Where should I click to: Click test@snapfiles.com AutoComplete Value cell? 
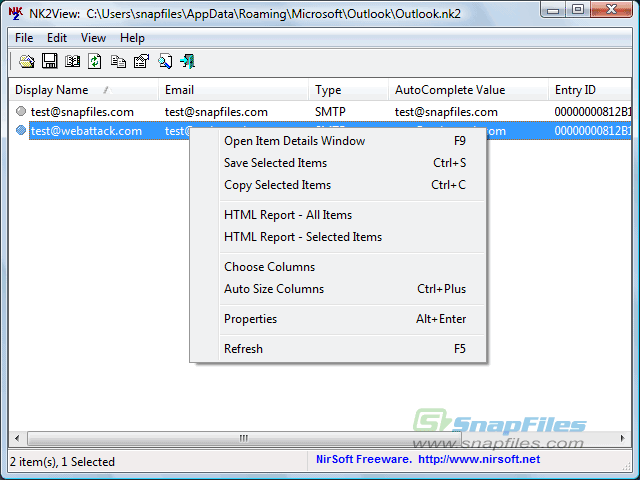point(446,112)
